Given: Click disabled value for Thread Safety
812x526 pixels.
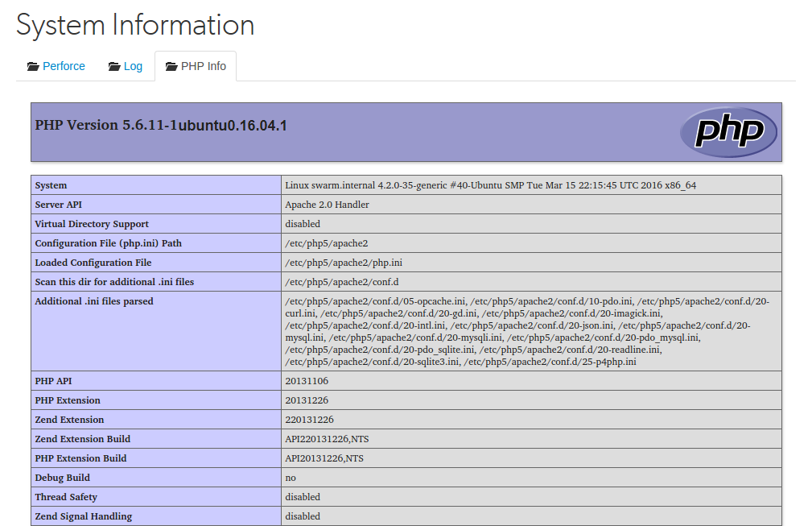Looking at the screenshot, I should (303, 497).
